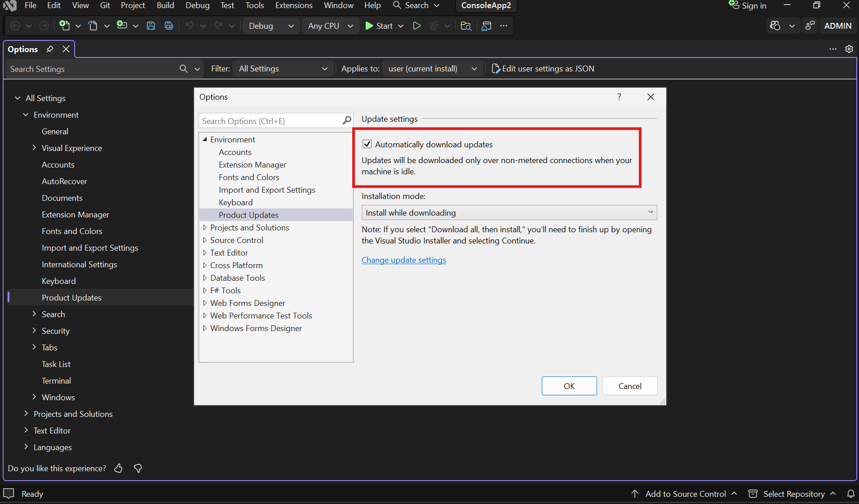
Task: Click the Search Settings magnifier icon
Action: point(184,69)
